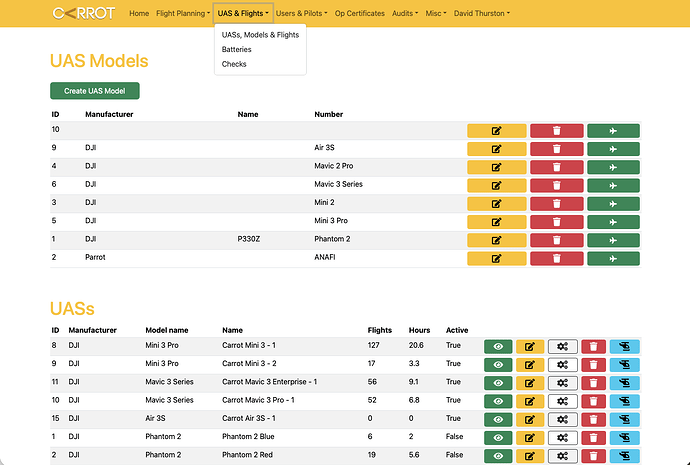This screenshot has height=465, width=690.
Task: View Carrot Mavic 3 Enterprise - 1 details
Action: point(498,383)
